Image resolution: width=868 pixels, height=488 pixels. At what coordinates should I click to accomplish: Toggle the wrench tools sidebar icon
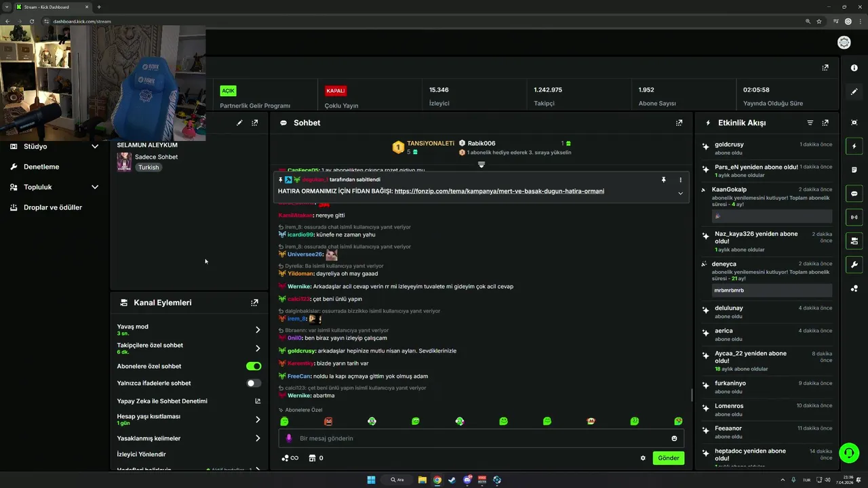point(854,264)
